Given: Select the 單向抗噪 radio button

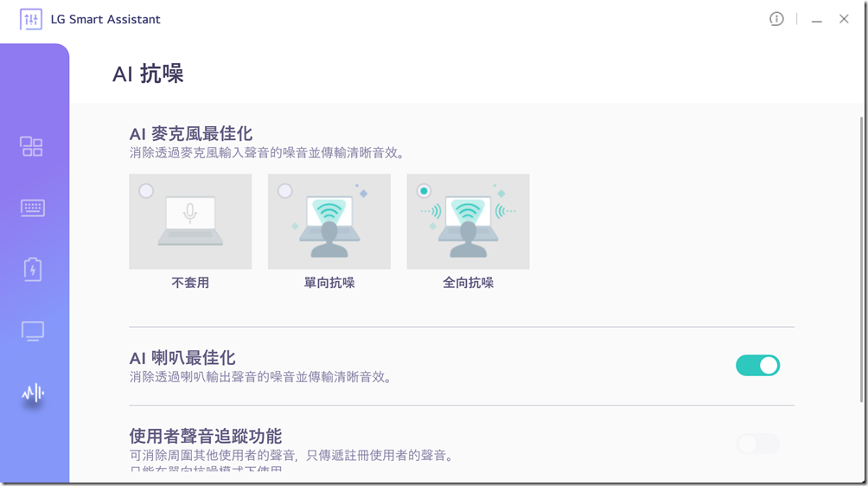Looking at the screenshot, I should coord(285,191).
